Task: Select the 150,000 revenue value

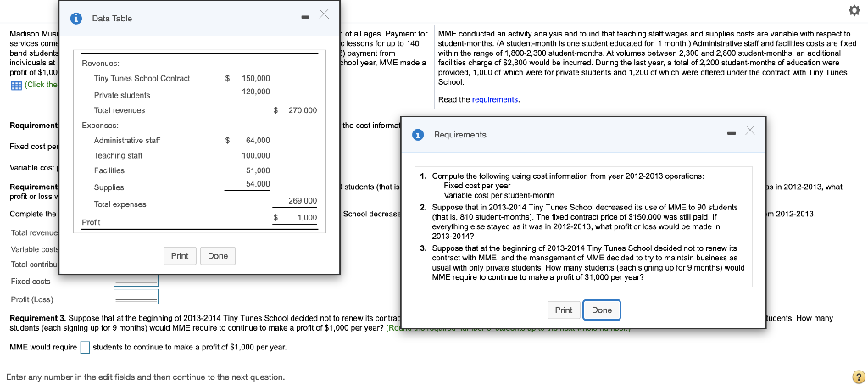Action: [x=256, y=79]
